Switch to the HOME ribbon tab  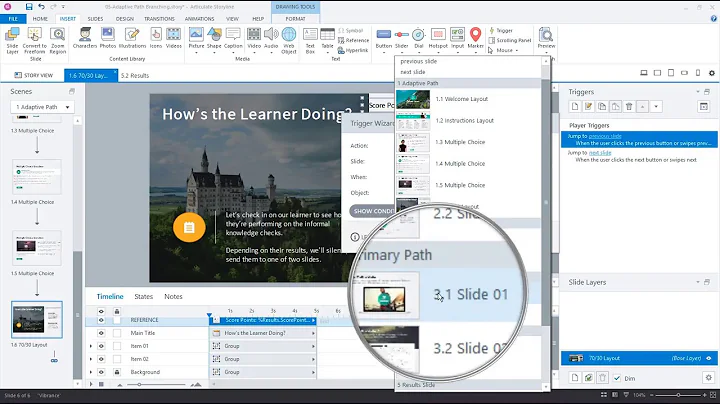40,19
